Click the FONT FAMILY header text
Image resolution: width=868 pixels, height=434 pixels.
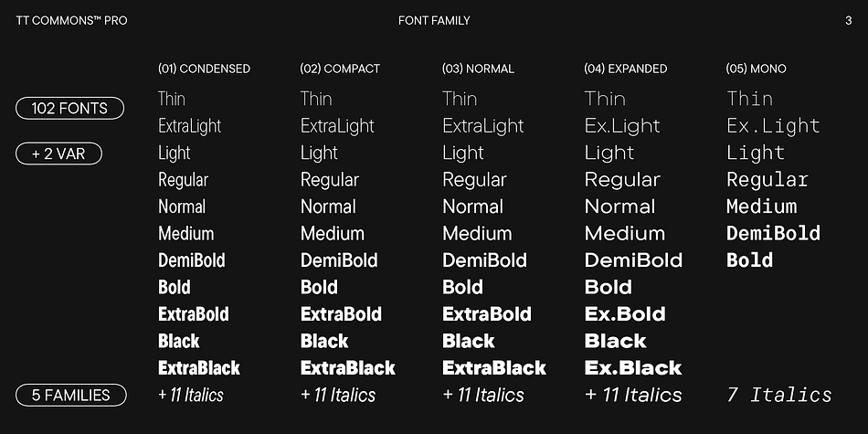click(434, 21)
